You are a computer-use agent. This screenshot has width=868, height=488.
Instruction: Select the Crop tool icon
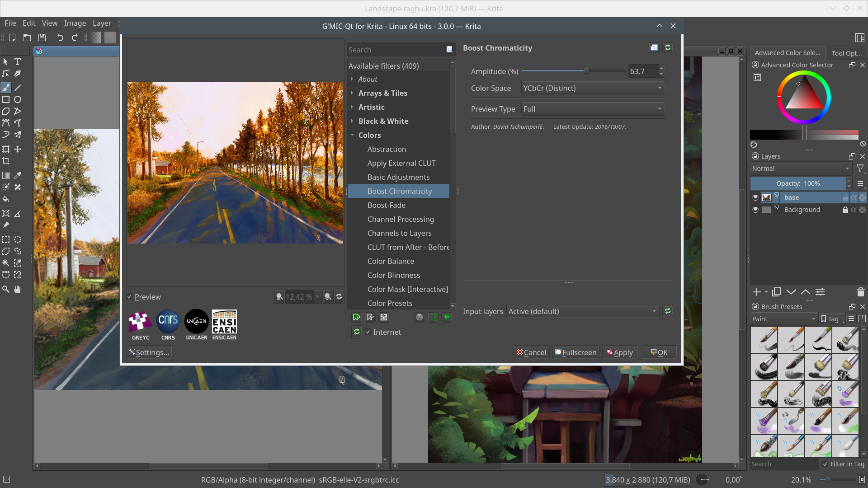point(6,161)
